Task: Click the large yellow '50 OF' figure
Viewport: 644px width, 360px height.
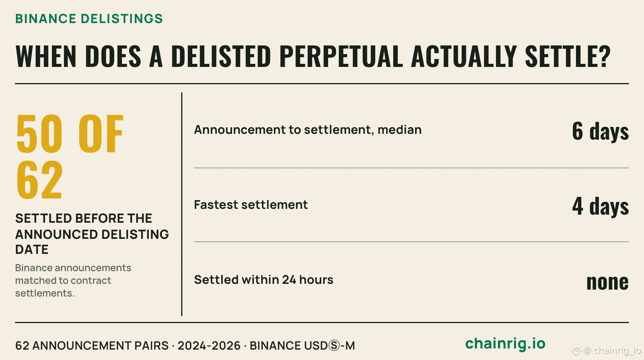Action: pyautogui.click(x=70, y=133)
